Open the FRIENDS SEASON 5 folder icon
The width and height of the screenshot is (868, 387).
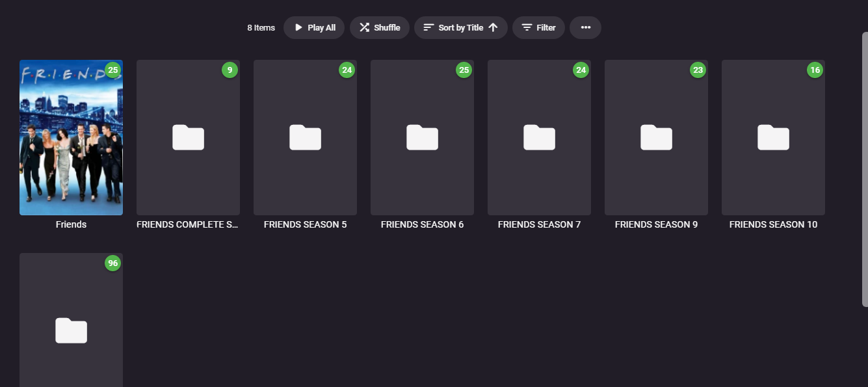click(x=305, y=137)
